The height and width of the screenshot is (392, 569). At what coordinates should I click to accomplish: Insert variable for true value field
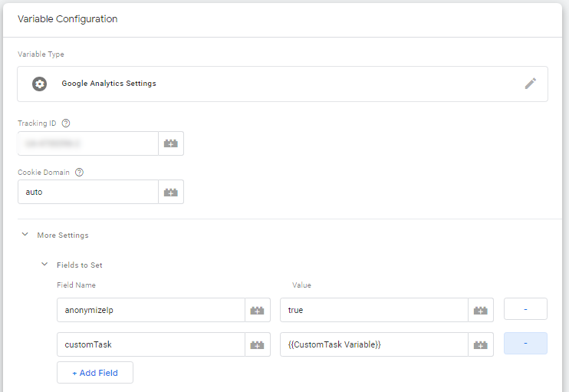pos(481,311)
